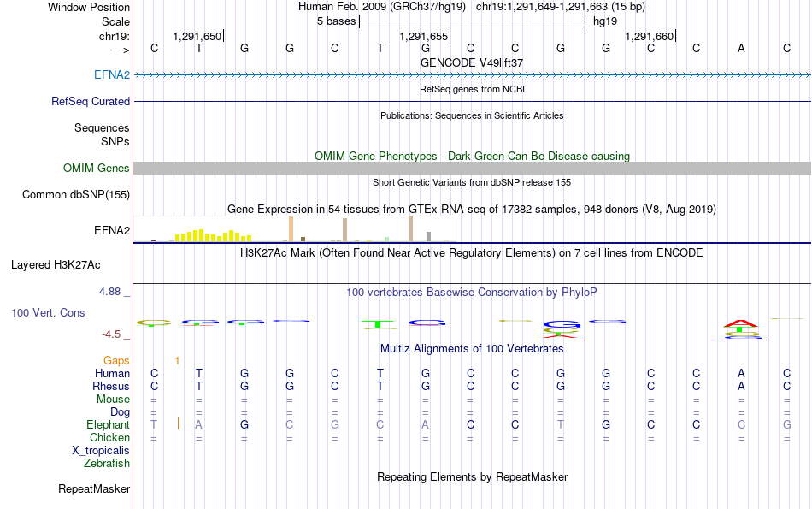This screenshot has height=509, width=812.
Task: Click the A base in Human alignment row
Action: pos(742,373)
